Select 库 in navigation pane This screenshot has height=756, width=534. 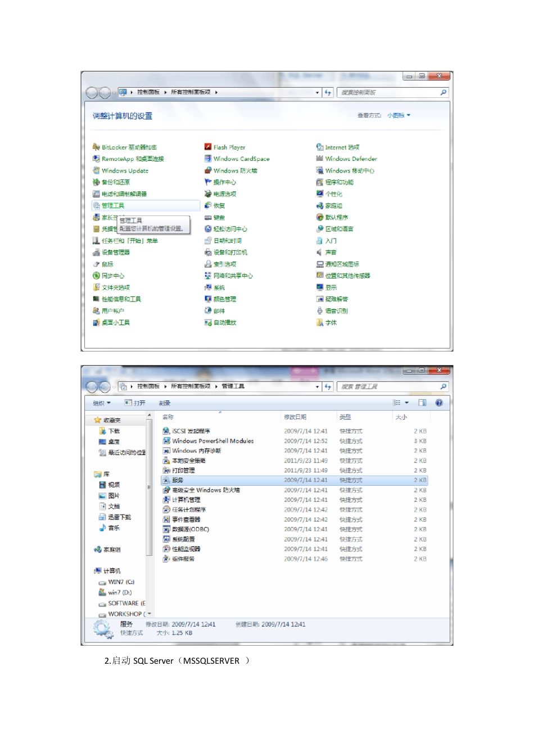[102, 474]
